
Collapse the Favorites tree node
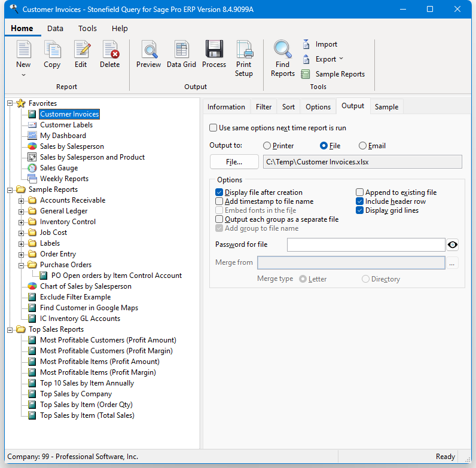click(x=10, y=103)
